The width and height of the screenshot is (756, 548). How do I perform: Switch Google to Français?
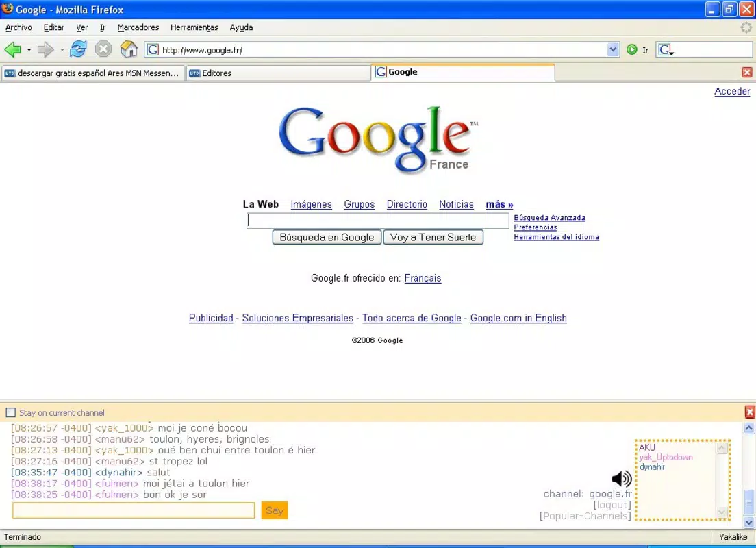point(423,278)
